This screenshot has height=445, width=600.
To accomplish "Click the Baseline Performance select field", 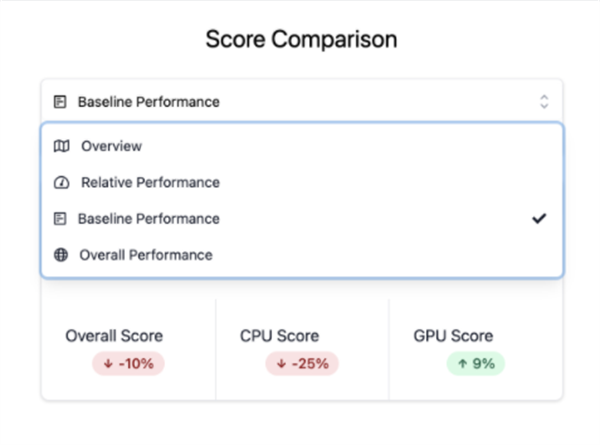I will tap(302, 102).
